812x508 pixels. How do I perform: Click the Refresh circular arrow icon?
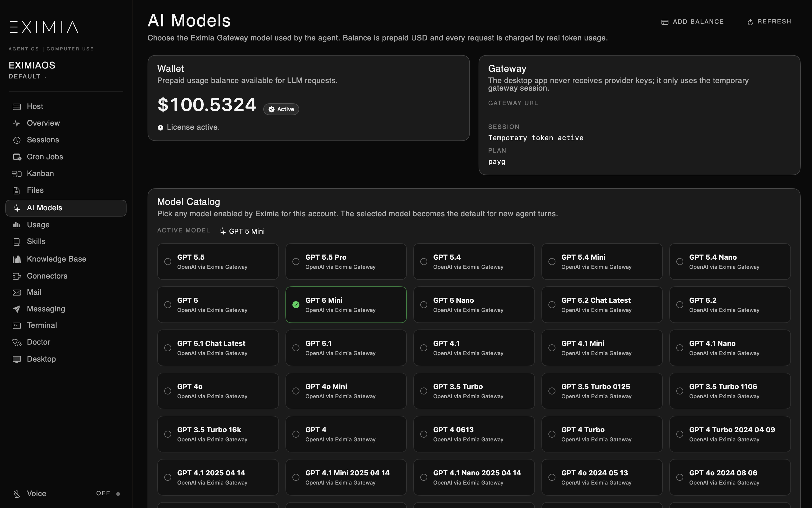point(750,22)
